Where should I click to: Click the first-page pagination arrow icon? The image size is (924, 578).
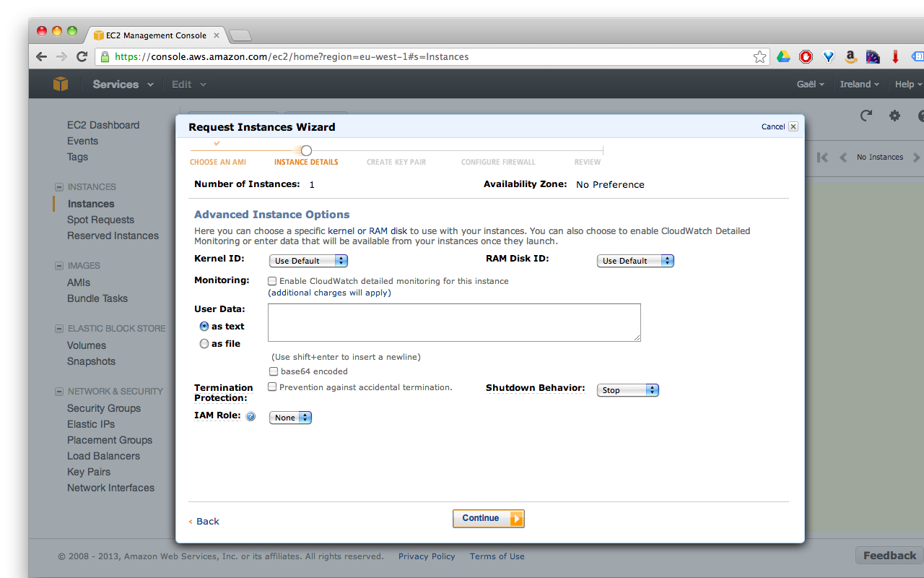click(x=822, y=157)
